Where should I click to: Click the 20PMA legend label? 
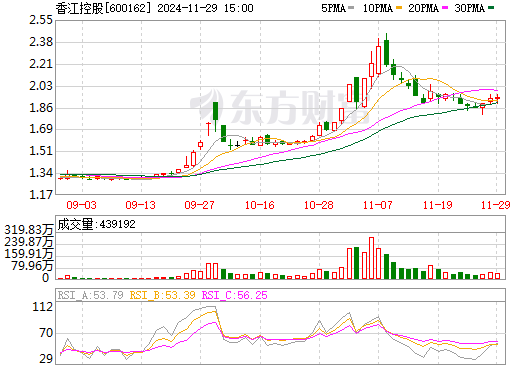click(x=423, y=8)
